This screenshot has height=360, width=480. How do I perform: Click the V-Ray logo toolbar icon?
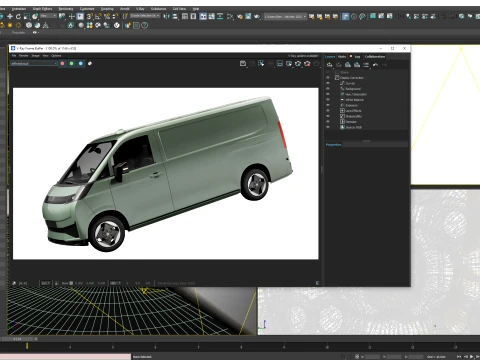[117, 25]
